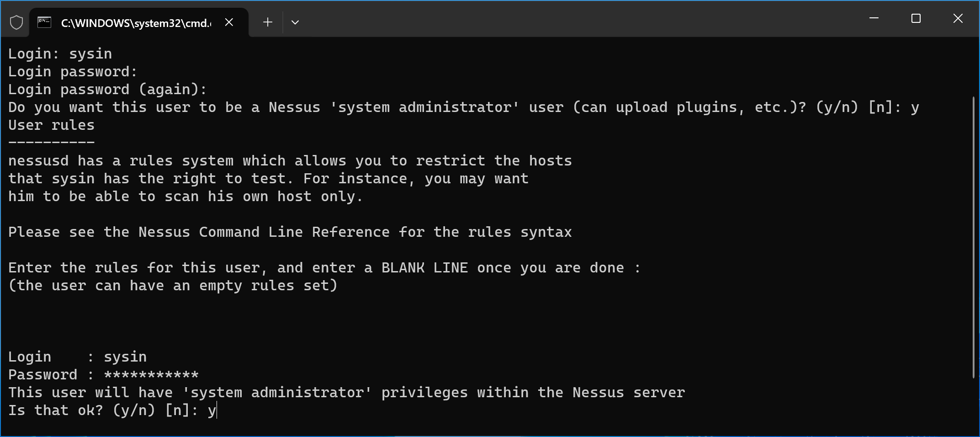980x437 pixels.
Task: Minimize the terminal window
Action: click(874, 18)
